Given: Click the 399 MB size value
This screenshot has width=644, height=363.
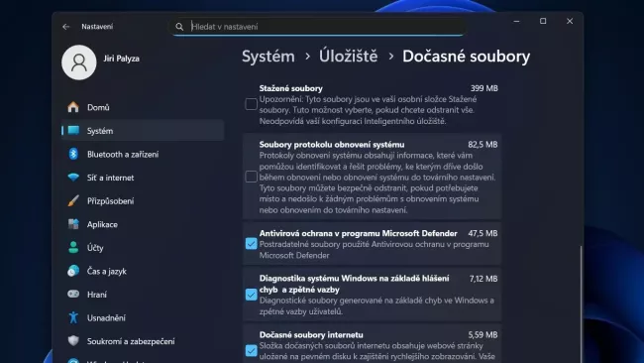Looking at the screenshot, I should click(484, 88).
